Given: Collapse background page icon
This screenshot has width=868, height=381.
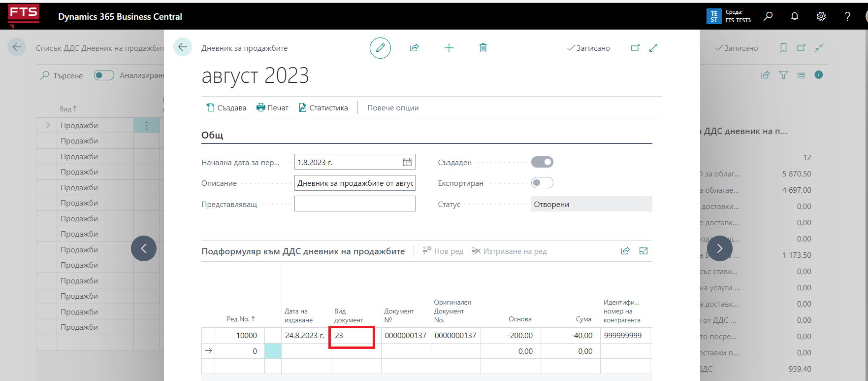Looking at the screenshot, I should point(819,48).
